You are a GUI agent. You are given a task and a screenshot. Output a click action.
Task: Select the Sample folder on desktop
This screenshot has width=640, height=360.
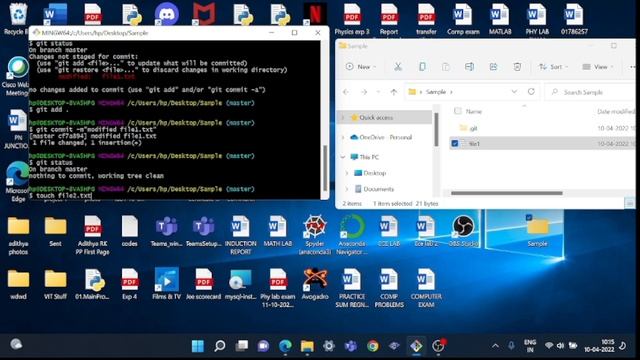[x=537, y=231]
